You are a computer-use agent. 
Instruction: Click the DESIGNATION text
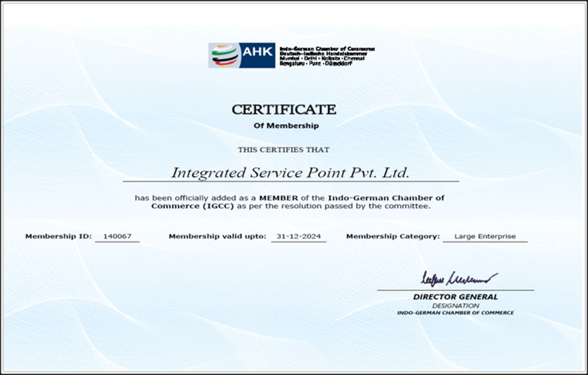click(x=455, y=306)
